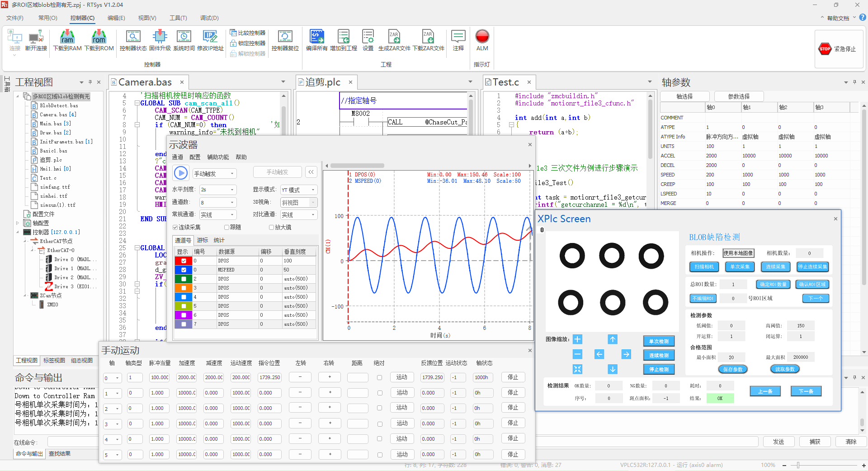Open the 控制器(C) menu tab
Viewport: 868px width, 471px height.
pos(82,18)
